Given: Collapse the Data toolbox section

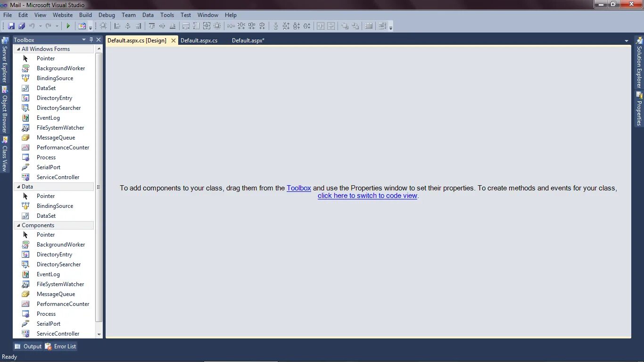Looking at the screenshot, I should 18,187.
